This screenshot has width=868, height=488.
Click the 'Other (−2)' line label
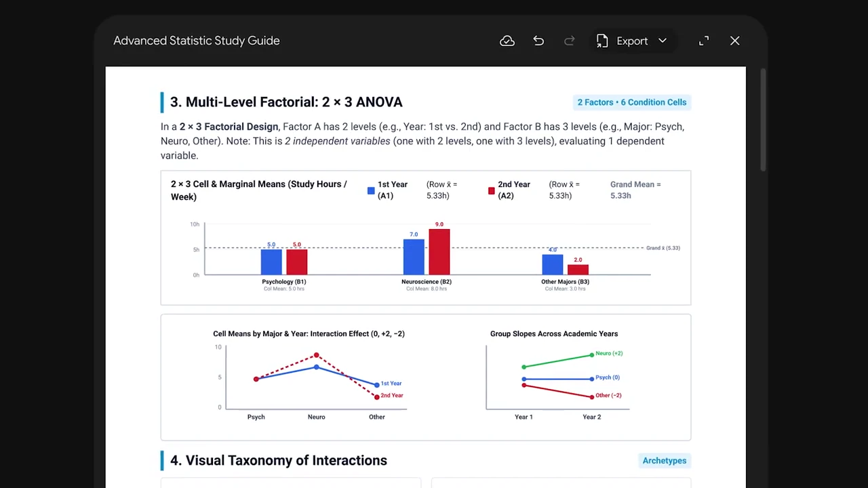[608, 395]
